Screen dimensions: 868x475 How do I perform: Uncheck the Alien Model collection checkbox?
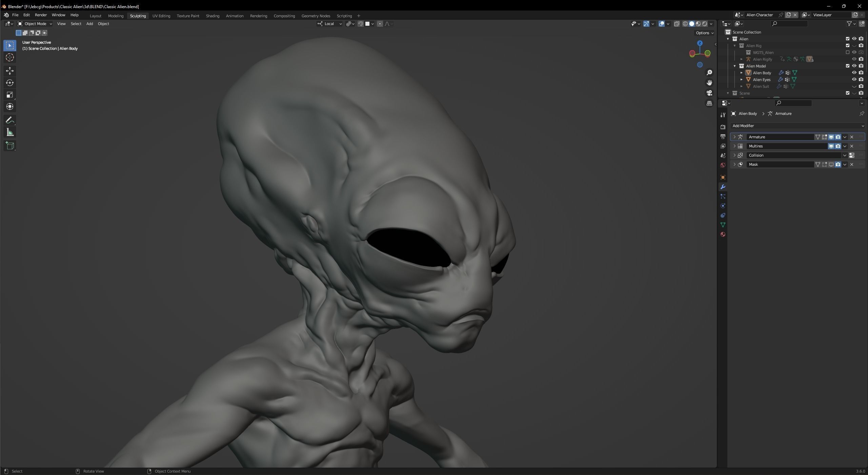847,66
